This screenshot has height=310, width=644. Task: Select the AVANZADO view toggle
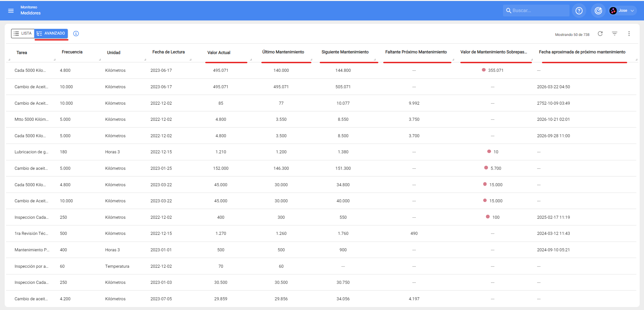[x=51, y=34]
